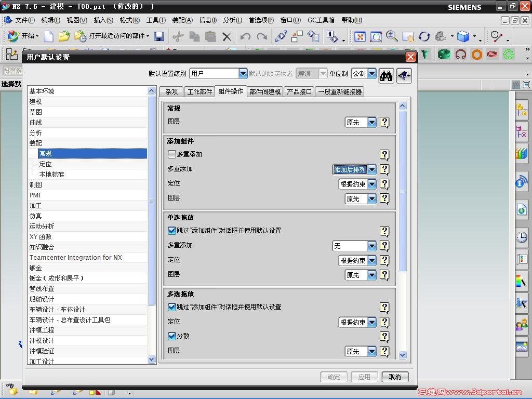Screen dimensions: 532x399
Task: Click the clock history icon in right sidebar
Action: click(522, 237)
